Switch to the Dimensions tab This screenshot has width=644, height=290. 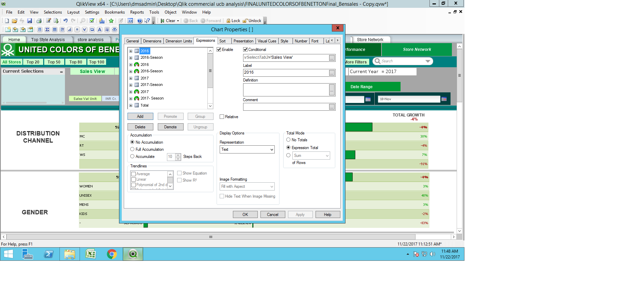tap(152, 41)
